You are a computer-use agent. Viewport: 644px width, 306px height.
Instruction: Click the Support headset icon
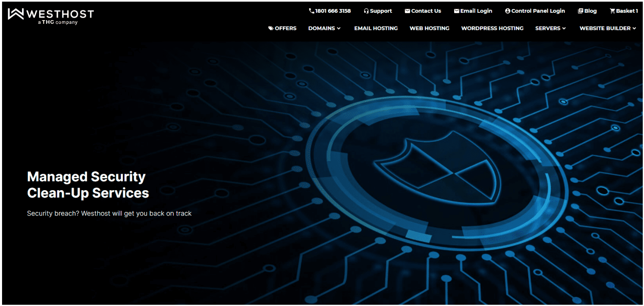(x=366, y=11)
